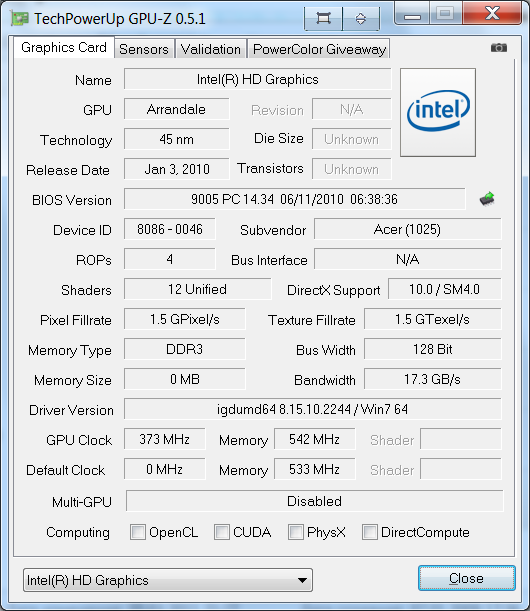Minimize the GPU-Z window
Image resolution: width=530 pixels, height=611 pixels.
[x=412, y=14]
